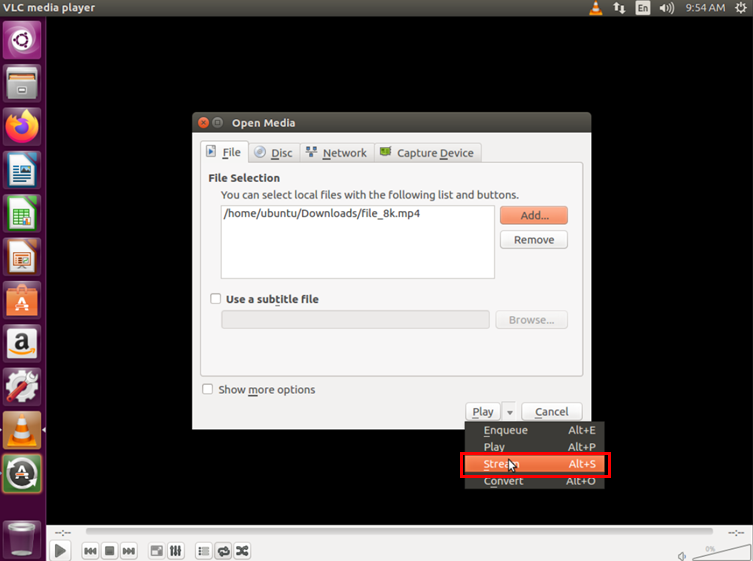Click the Play button in the dialog
The image size is (753, 561).
[x=483, y=412]
